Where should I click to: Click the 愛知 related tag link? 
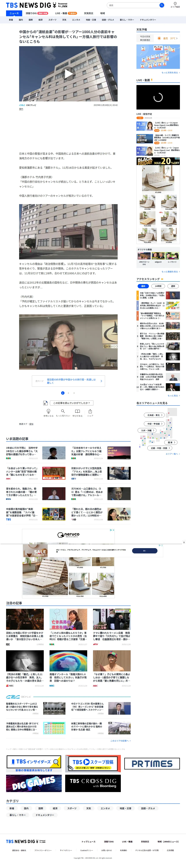(31, 424)
